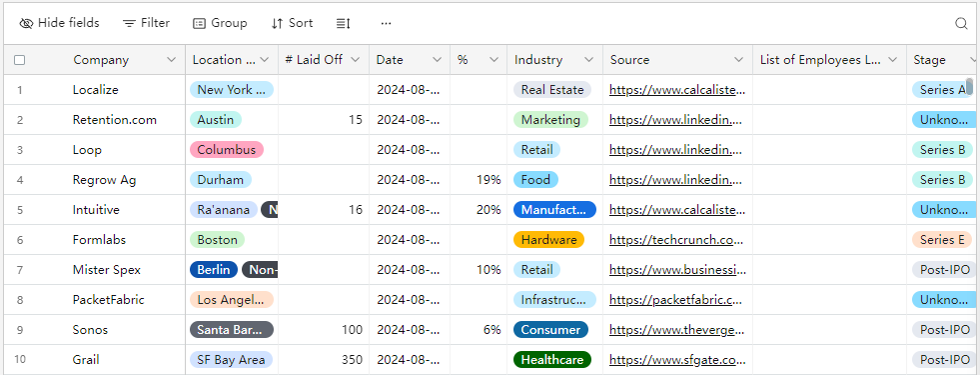Click the Berlin location tag
The image size is (980, 375).
point(214,270)
